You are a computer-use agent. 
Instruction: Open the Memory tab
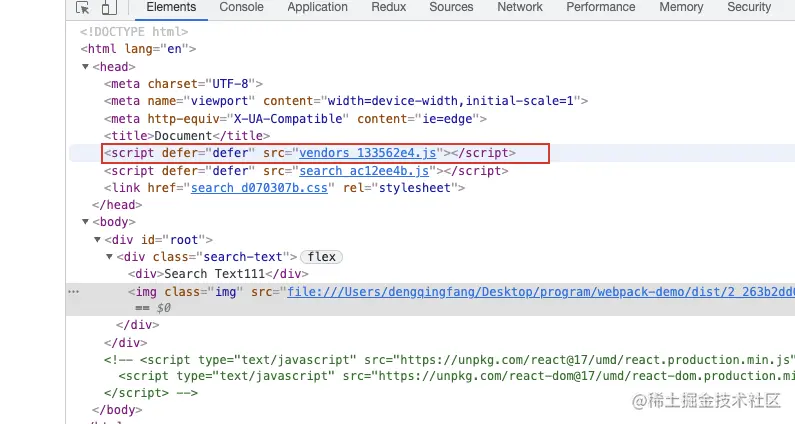pyautogui.click(x=681, y=7)
